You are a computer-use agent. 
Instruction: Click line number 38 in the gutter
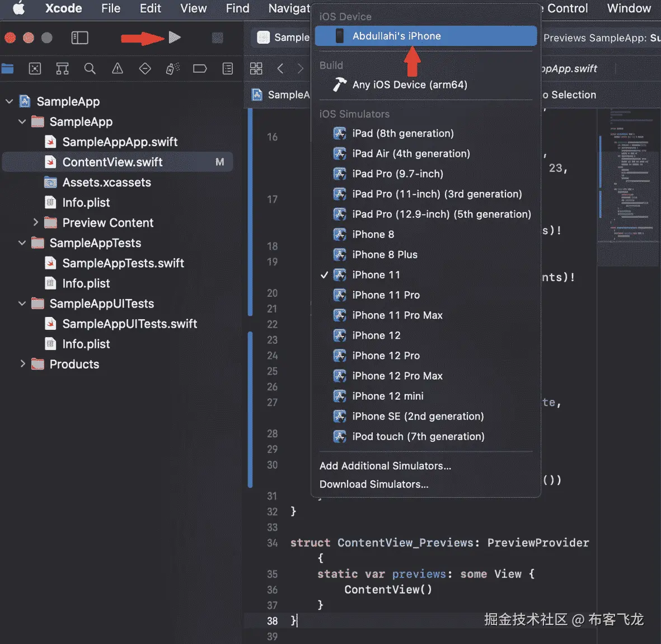tap(273, 621)
